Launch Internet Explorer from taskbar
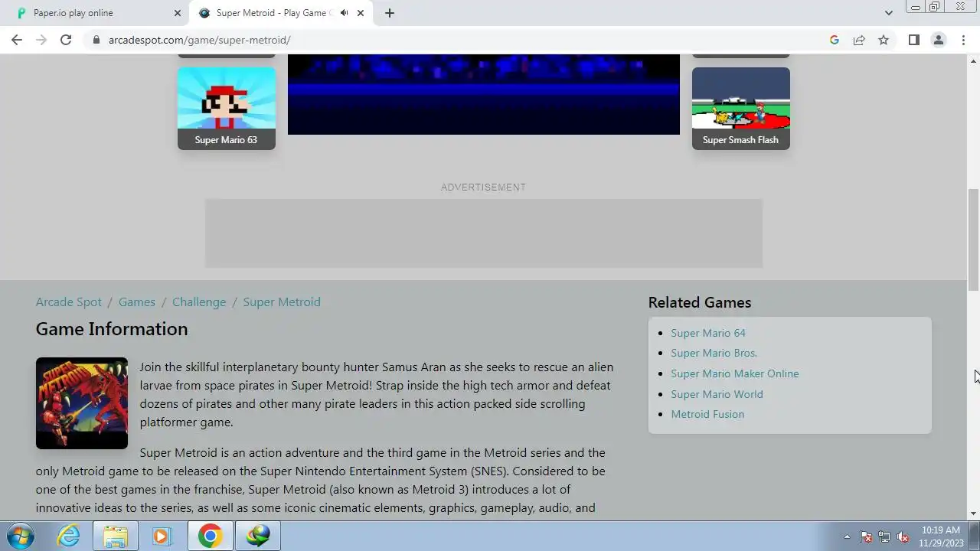This screenshot has height=551, width=980. 69,536
